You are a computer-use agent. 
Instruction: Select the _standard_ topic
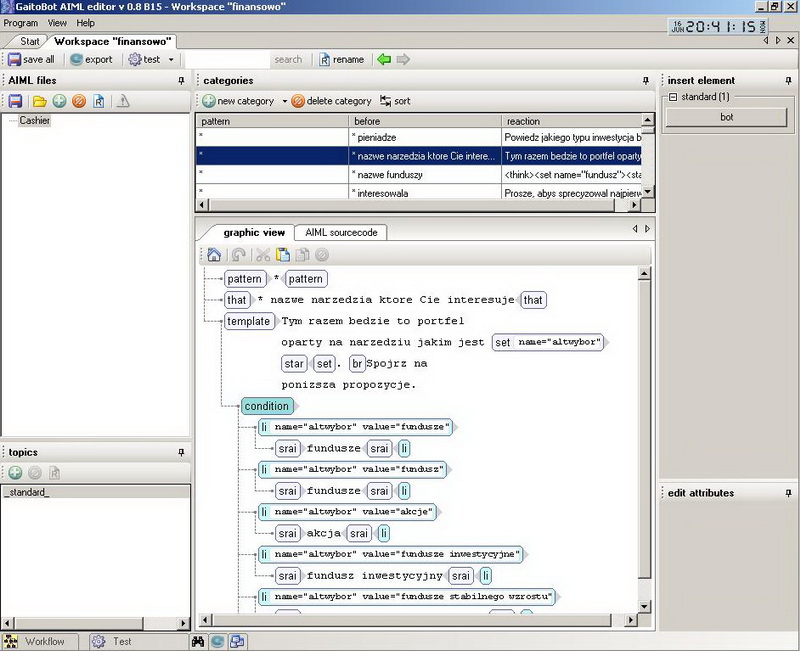[95, 492]
